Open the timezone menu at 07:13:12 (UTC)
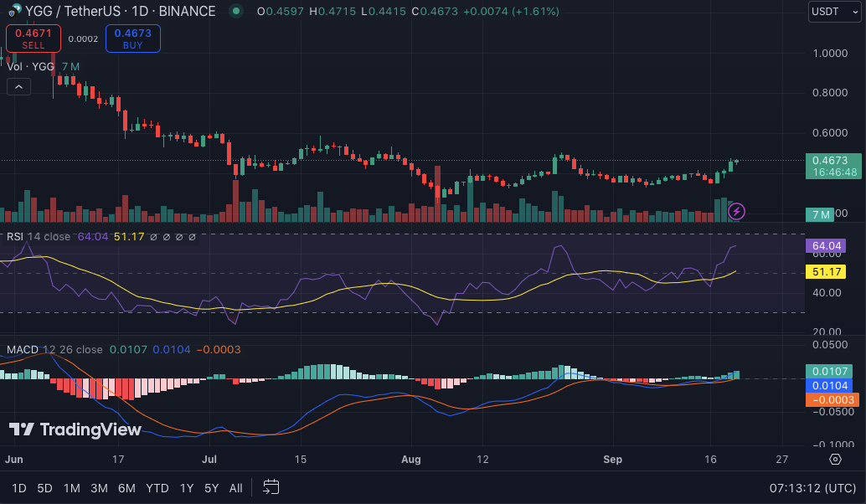Image resolution: width=866 pixels, height=504 pixels. pos(812,487)
